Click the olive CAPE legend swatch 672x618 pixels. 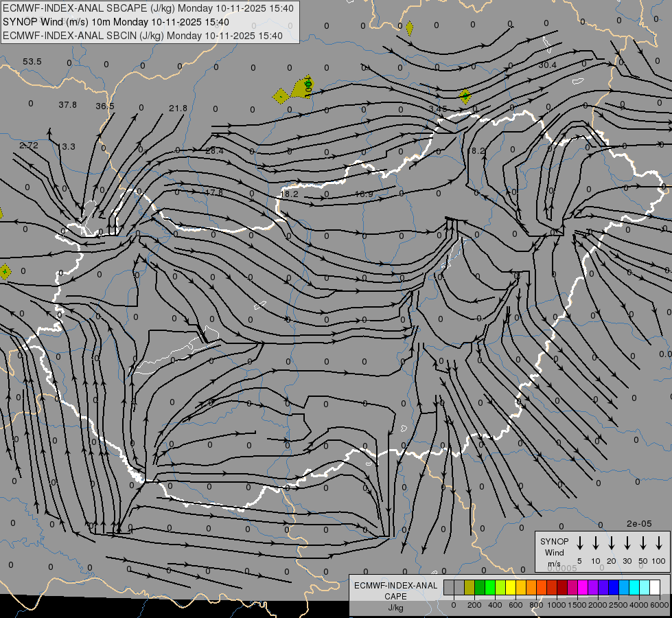click(x=470, y=588)
